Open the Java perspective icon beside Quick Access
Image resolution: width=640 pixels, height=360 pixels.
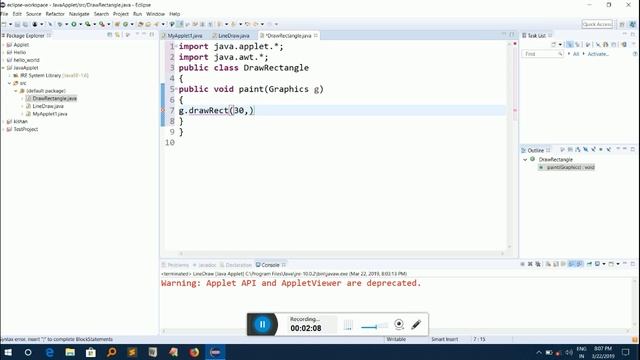point(632,24)
